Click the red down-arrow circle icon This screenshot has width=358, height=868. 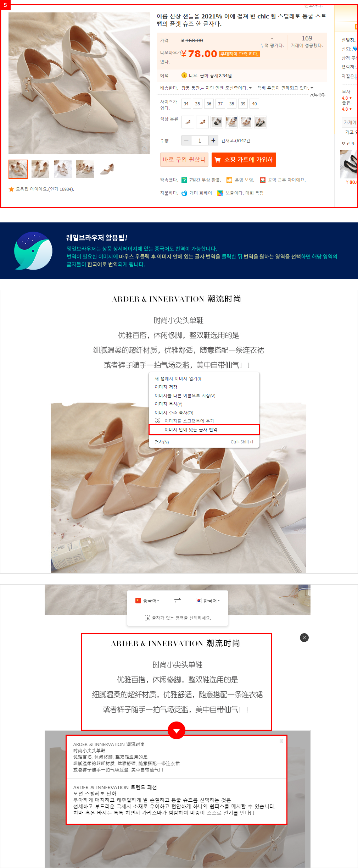(177, 730)
